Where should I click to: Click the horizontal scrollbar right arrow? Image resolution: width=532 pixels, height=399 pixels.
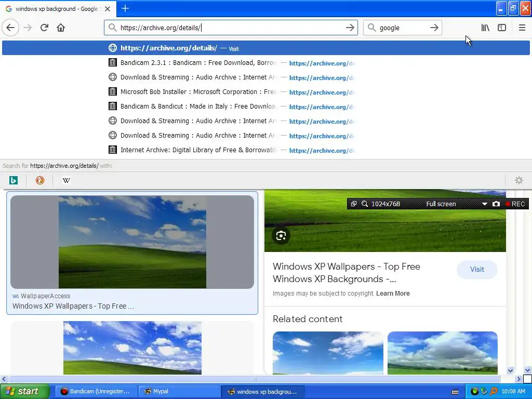pyautogui.click(x=518, y=379)
